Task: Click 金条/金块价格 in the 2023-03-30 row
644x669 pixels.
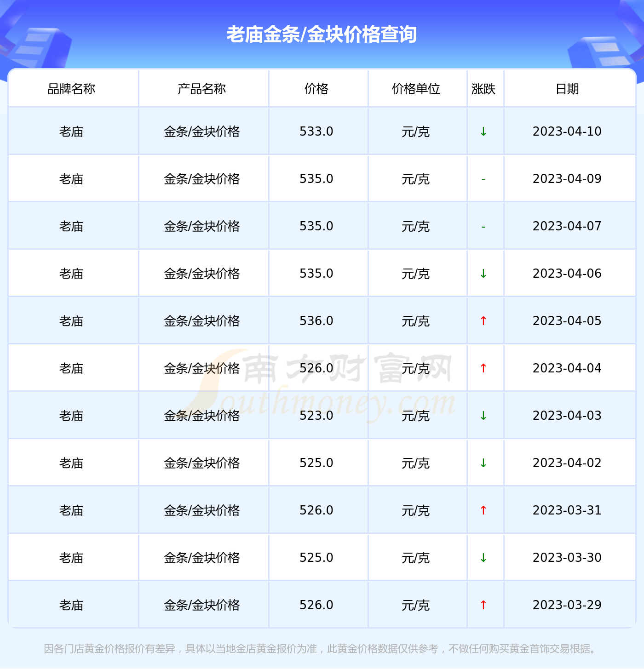Action: pyautogui.click(x=202, y=558)
